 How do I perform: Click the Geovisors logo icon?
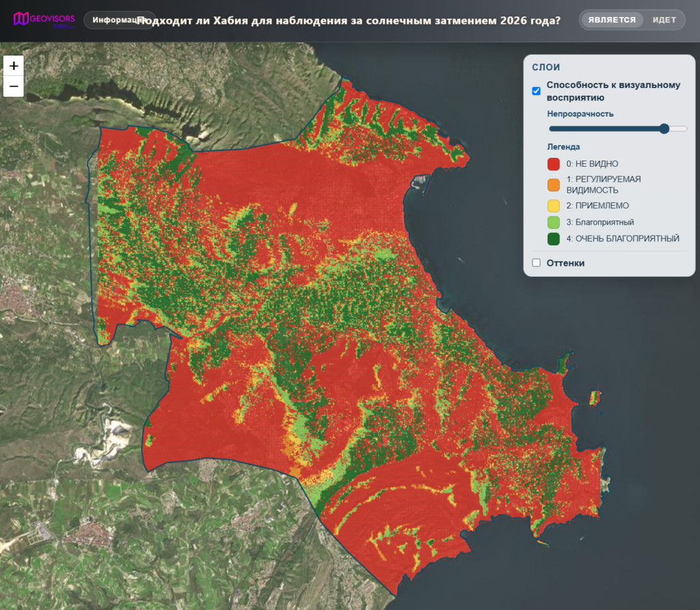[x=21, y=18]
